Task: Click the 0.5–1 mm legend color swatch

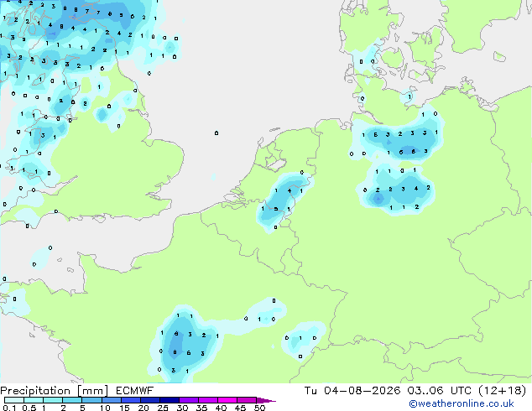Action: point(34,400)
